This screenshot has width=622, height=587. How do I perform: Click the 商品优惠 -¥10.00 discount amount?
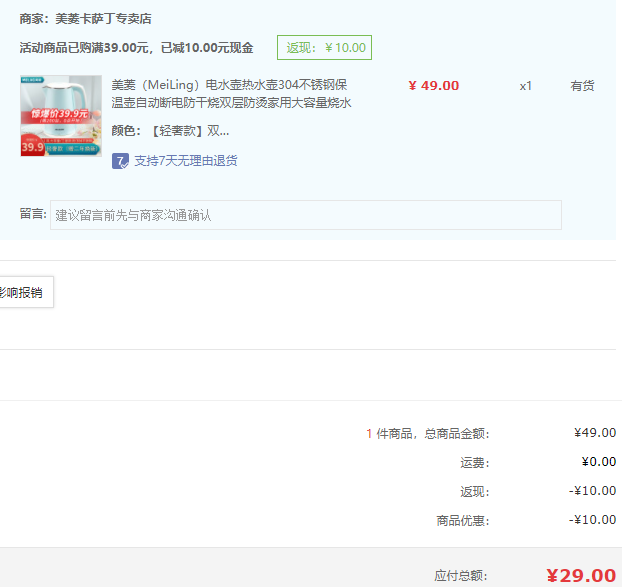(593, 520)
